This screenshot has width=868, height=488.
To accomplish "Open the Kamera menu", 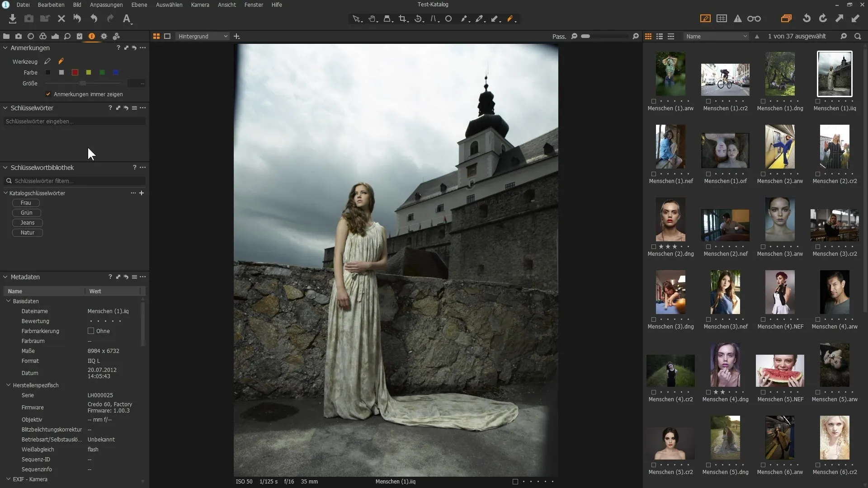I will (x=200, y=5).
